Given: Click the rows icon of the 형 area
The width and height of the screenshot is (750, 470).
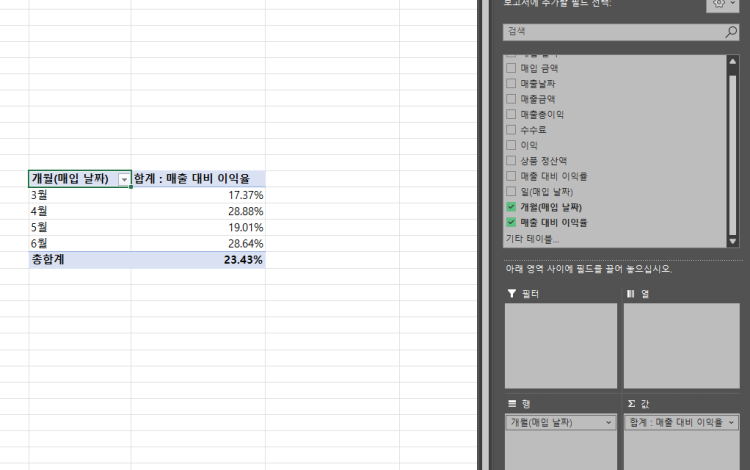Looking at the screenshot, I should click(x=512, y=403).
